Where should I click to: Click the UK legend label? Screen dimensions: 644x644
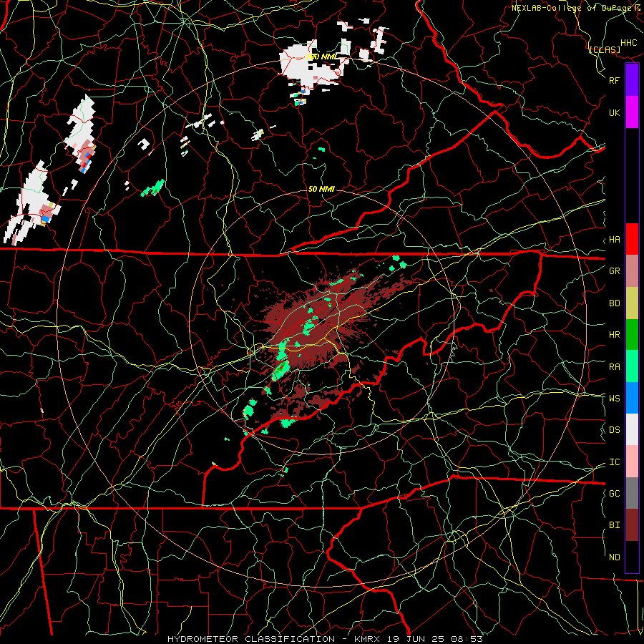[614, 112]
